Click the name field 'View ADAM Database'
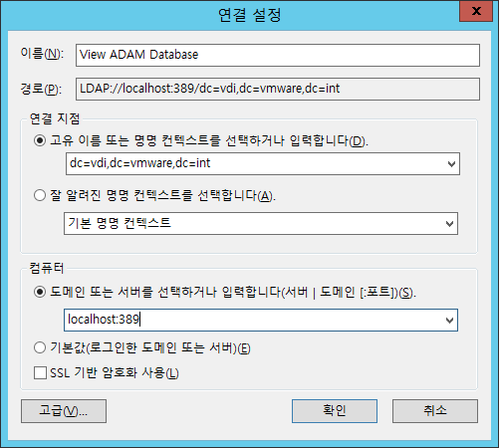 click(x=278, y=55)
